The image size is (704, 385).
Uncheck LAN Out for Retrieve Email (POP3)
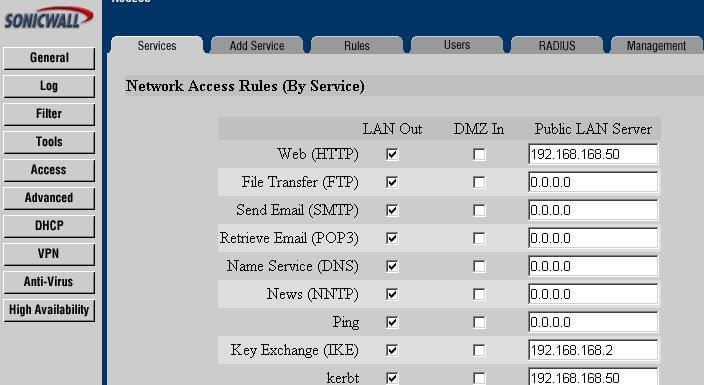(392, 238)
